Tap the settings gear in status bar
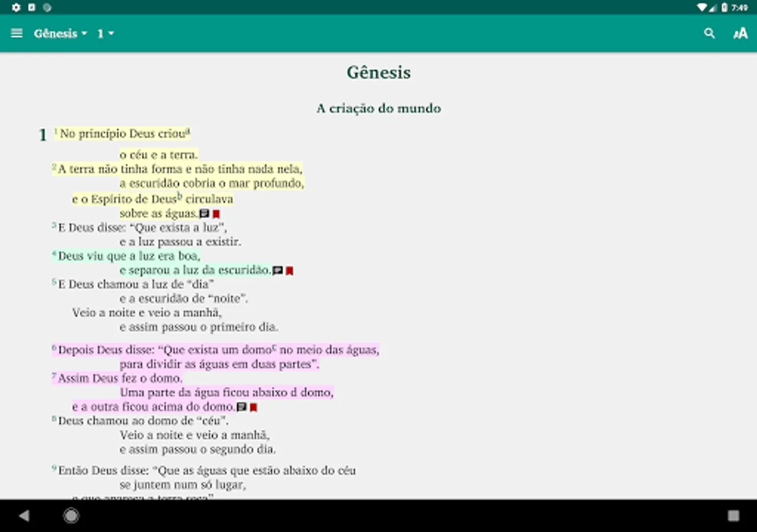This screenshot has height=532, width=757. 16,8
